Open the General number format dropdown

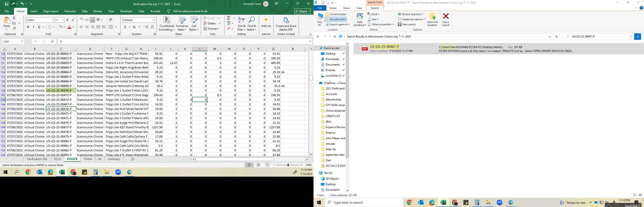[153, 20]
